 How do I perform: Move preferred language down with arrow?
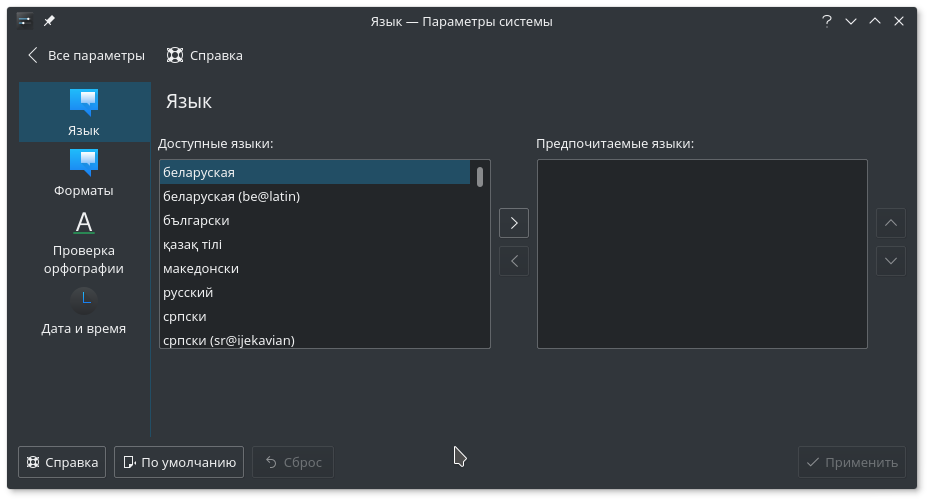(x=891, y=261)
